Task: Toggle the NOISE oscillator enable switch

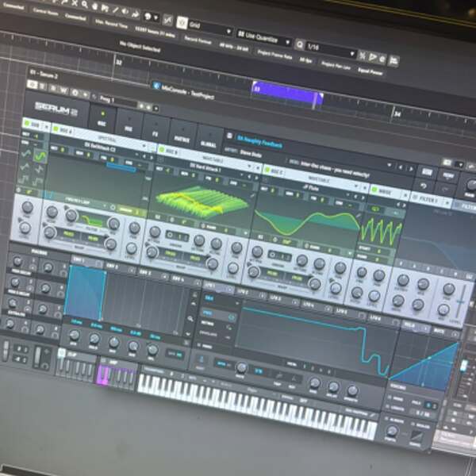Action: 374,190
